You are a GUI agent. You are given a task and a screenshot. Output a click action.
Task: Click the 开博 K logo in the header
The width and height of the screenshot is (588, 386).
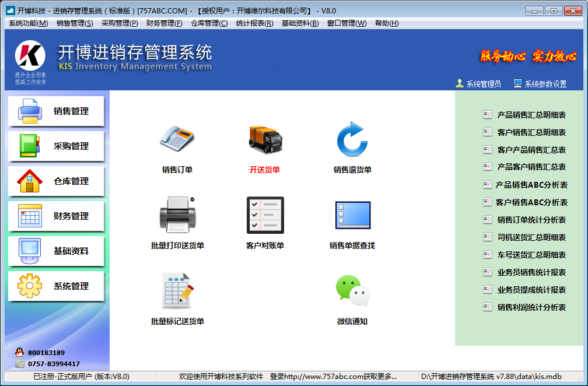[30, 55]
